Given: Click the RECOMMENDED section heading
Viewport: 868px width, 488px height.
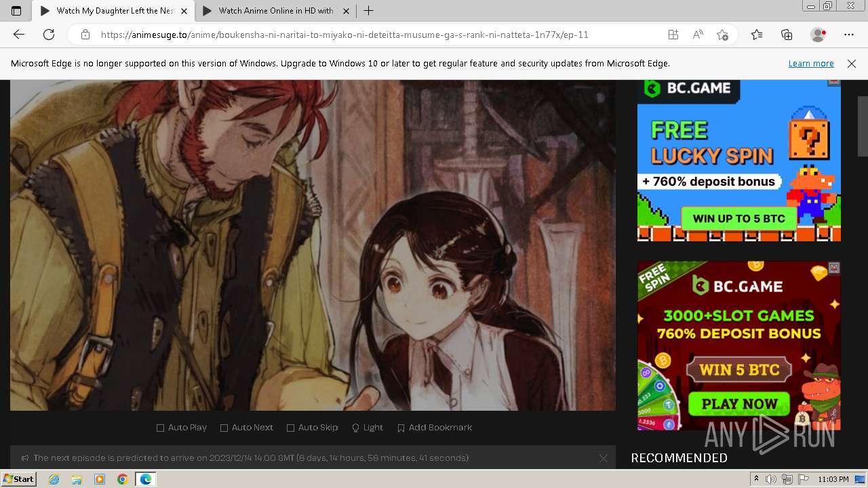Looking at the screenshot, I should [679, 458].
